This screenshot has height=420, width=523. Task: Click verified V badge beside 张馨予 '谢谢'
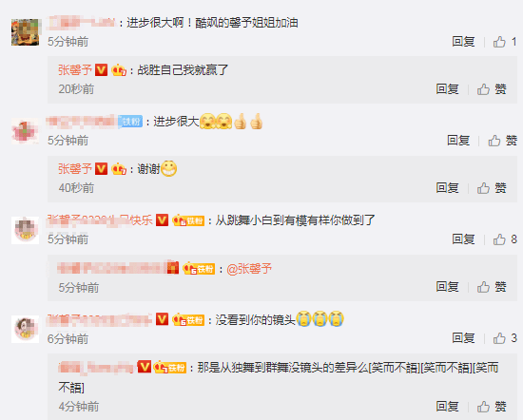(x=101, y=169)
